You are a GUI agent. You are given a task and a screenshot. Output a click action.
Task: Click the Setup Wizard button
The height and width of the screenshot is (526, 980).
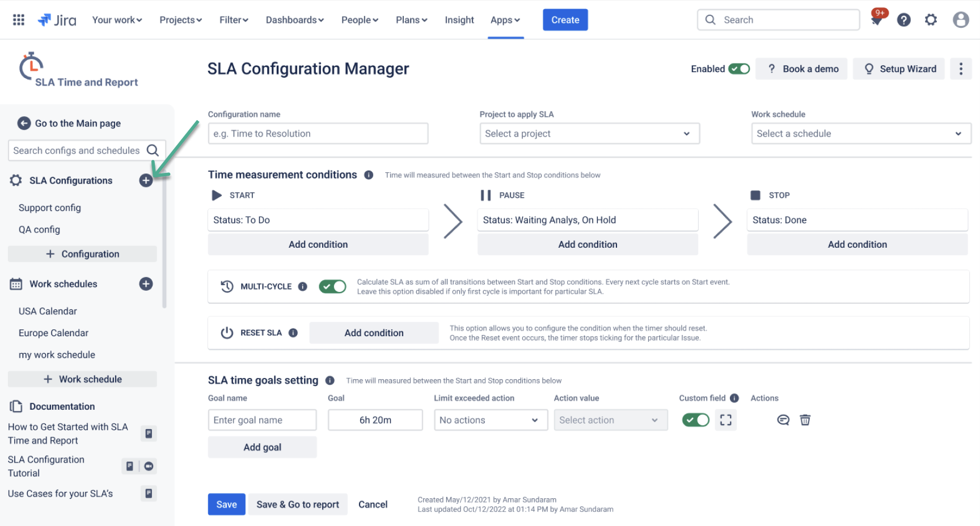[x=898, y=69]
